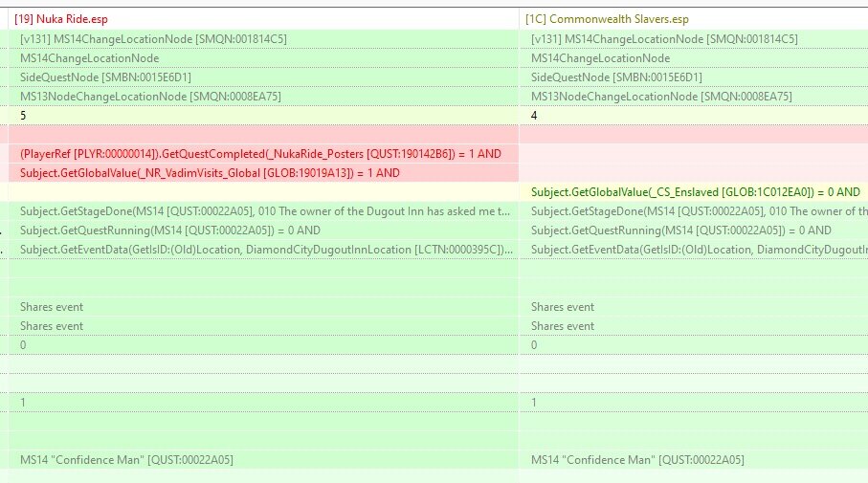This screenshot has height=483, width=868.
Task: Select Subject.GetQuestRunning condition in Commonwealth Slavers column
Action: tap(694, 231)
